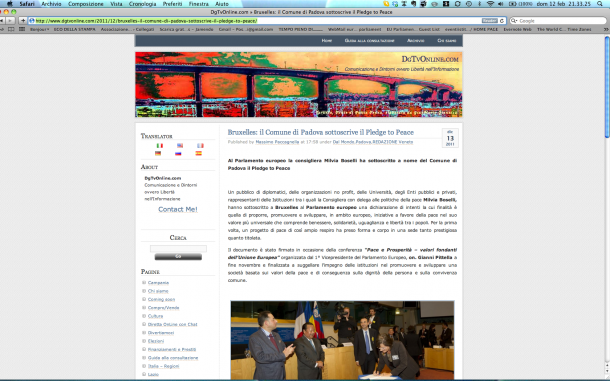The width and height of the screenshot is (610, 381).
Task: Click the Wi-Fi status icon
Action: (490, 4)
